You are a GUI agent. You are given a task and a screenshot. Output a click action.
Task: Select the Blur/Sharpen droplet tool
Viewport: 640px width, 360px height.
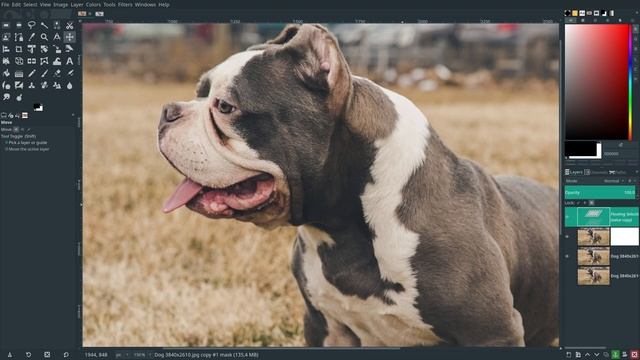coord(69,85)
